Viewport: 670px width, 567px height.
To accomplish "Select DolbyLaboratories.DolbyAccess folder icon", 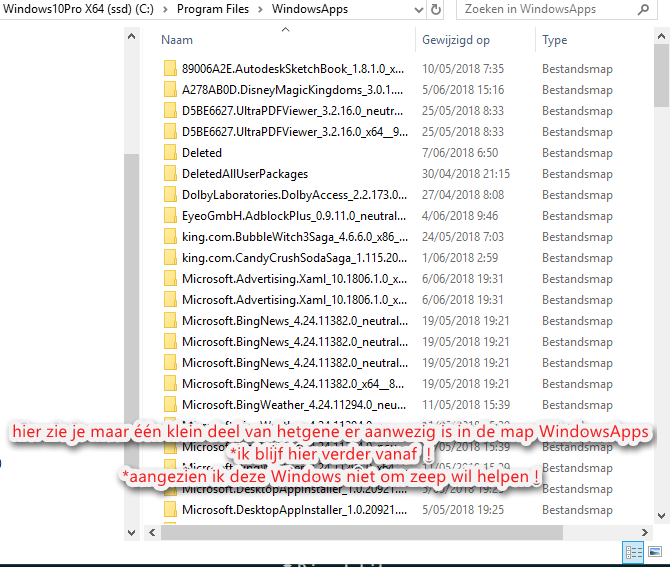I will coord(170,194).
